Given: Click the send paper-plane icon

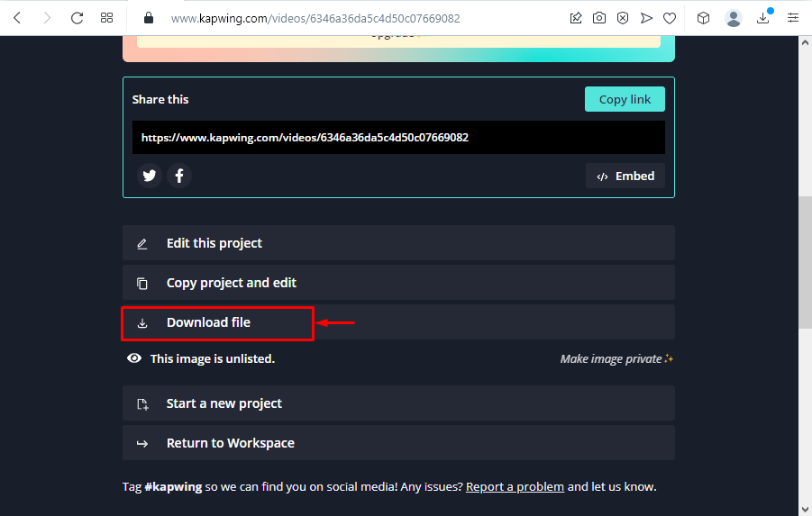Looking at the screenshot, I should [646, 18].
